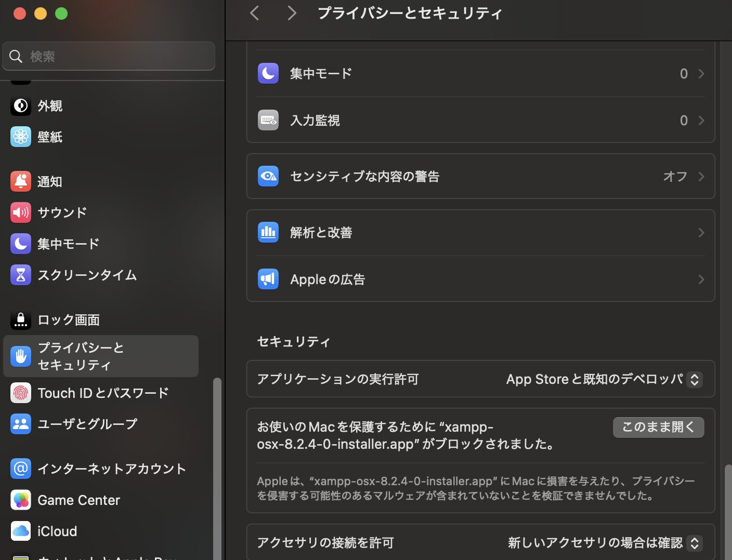The height and width of the screenshot is (560, 732).
Task: Go back with the left arrow button
Action: tap(254, 13)
